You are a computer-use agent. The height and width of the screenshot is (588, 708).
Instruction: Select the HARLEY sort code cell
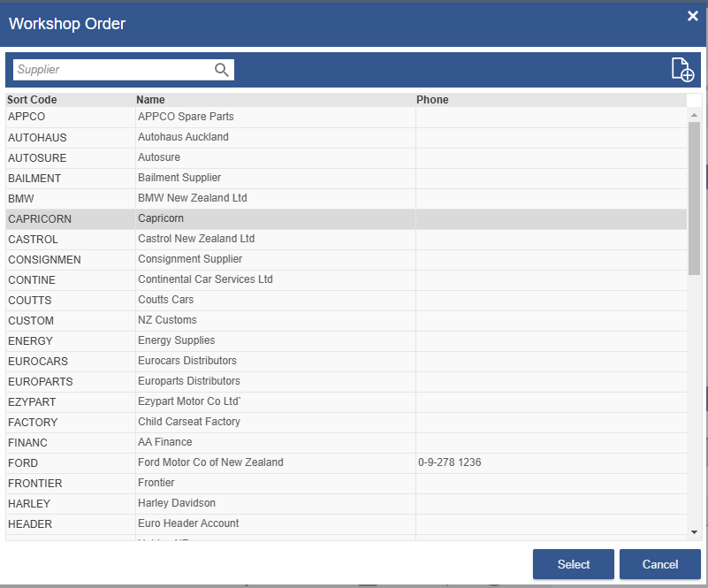[x=71, y=503]
